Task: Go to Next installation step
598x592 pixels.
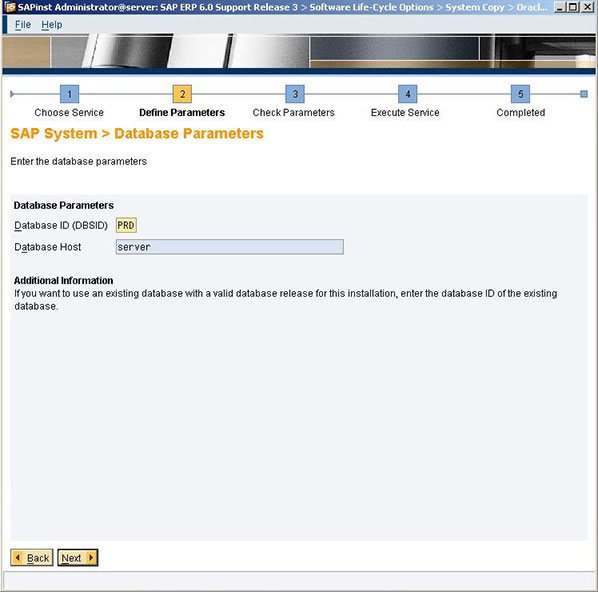Action: [x=78, y=558]
